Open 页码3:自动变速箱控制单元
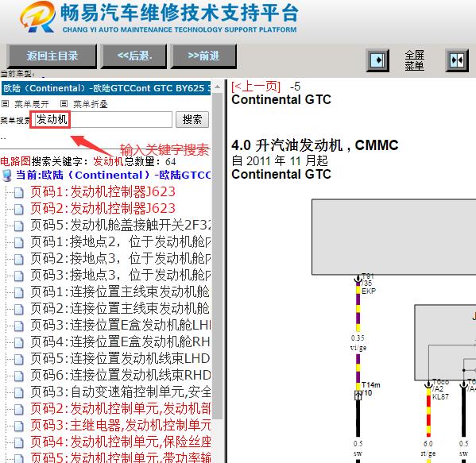This screenshot has width=476, height=463. pos(121,392)
